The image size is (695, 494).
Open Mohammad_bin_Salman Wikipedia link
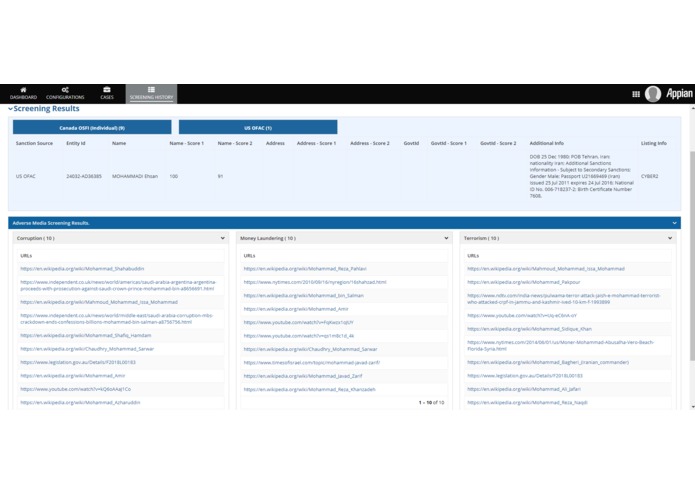pyautogui.click(x=304, y=295)
